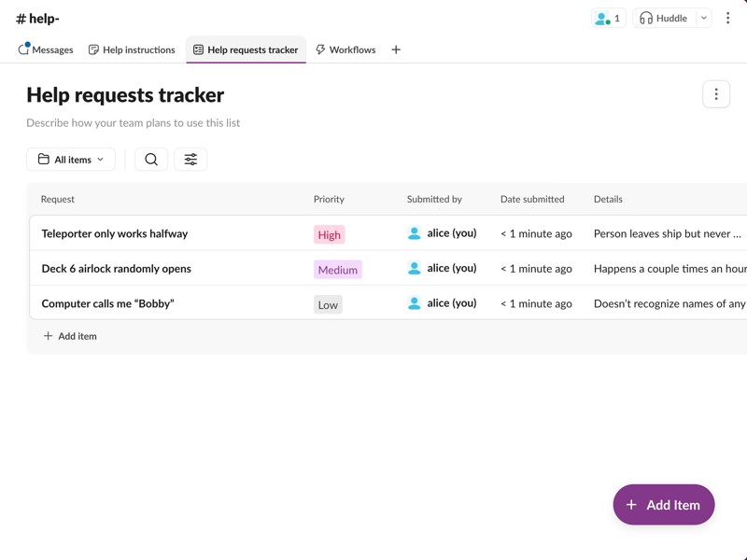Open the Huddle options dropdown arrow
Viewport: 747px width, 560px height.
704,18
